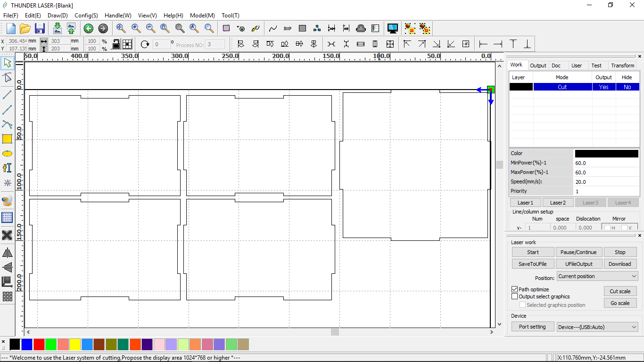Open the Draw menu
This screenshot has height=362, width=644.
click(58, 16)
